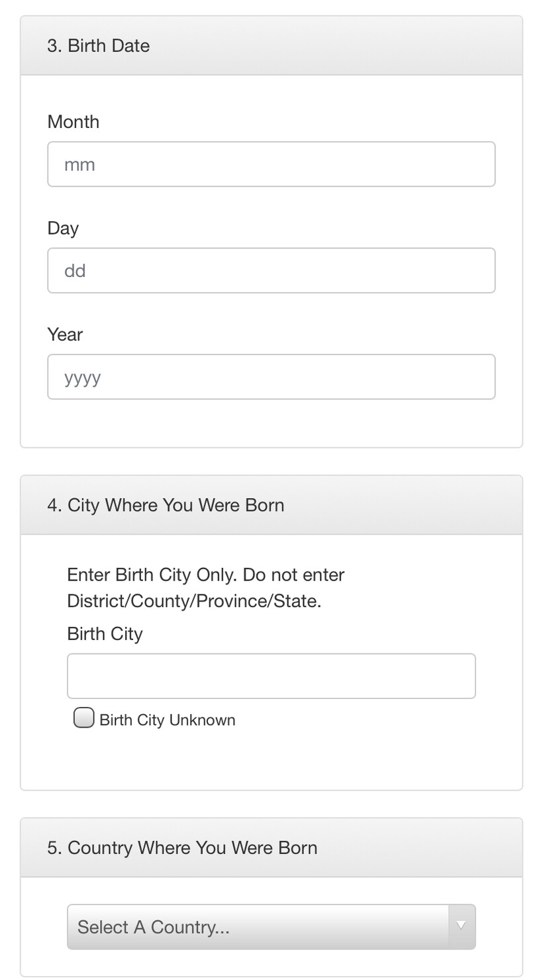This screenshot has height=980, width=543.
Task: Click the '3. Birth Date' section header
Action: tap(99, 46)
